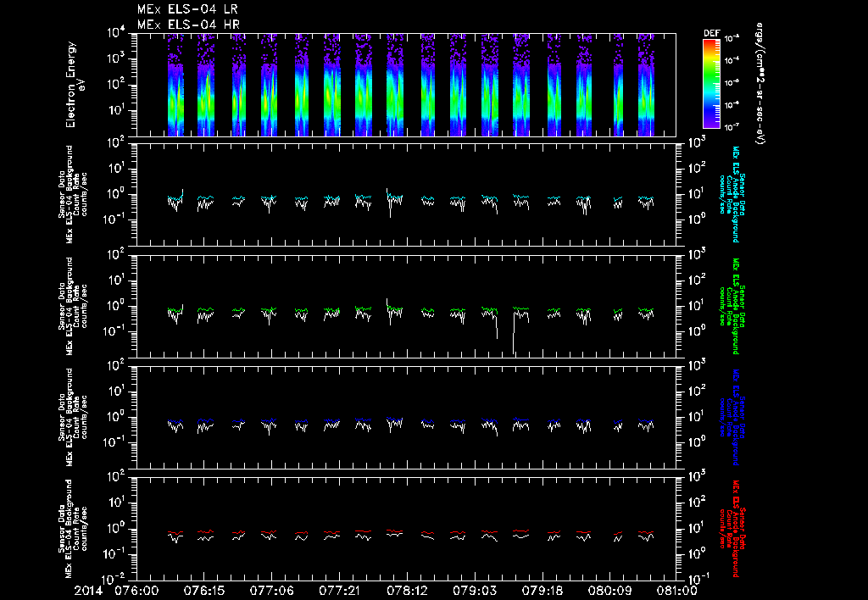
Task: Click the color bar 10^-7 tick label
Action: (x=732, y=127)
